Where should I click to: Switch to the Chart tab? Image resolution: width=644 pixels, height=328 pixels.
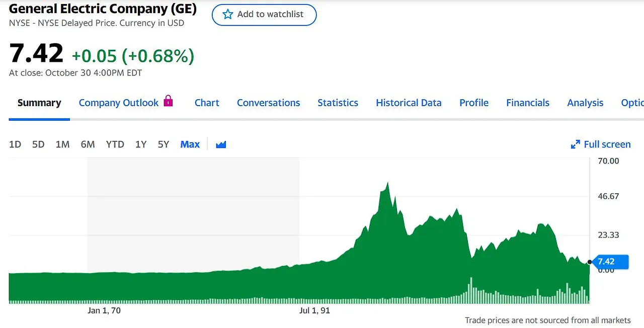coord(207,103)
